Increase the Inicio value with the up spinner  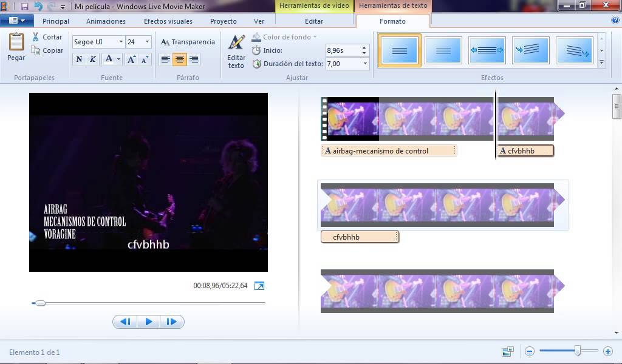pos(364,48)
